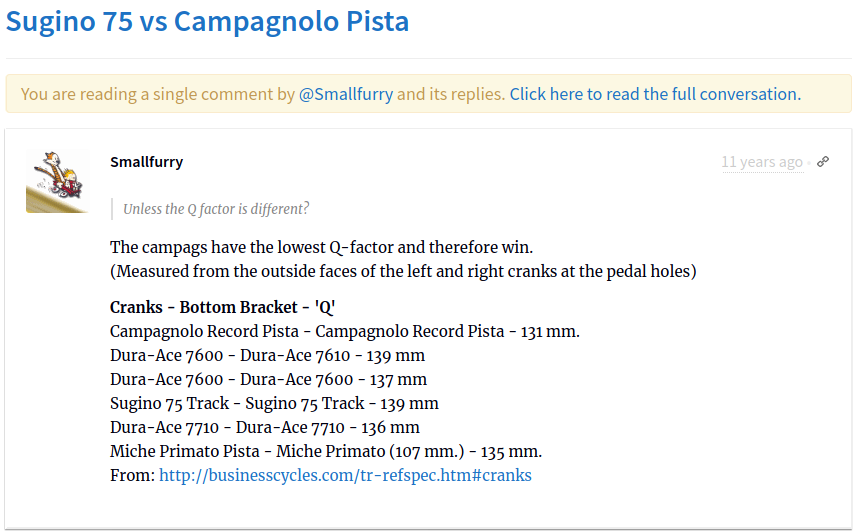The image size is (857, 532).
Task: Click the bold Cranks - Bottom Bracket heading
Action: coord(222,307)
